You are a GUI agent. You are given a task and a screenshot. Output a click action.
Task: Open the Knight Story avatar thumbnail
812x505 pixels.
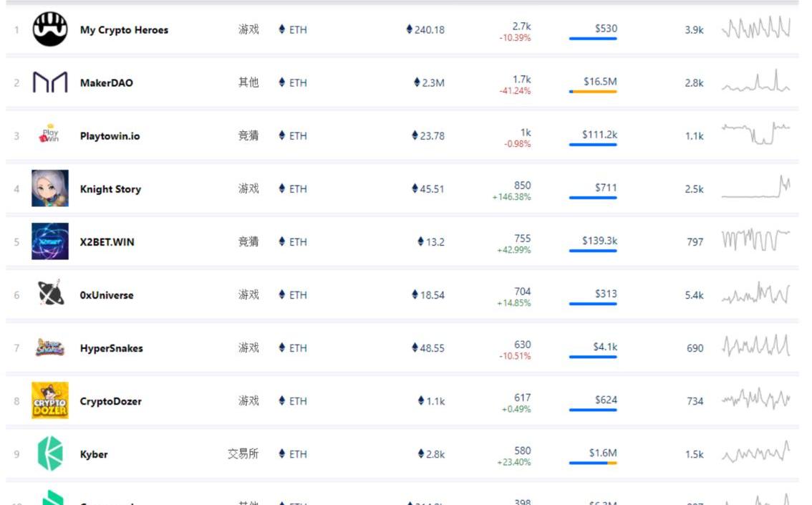pos(50,188)
